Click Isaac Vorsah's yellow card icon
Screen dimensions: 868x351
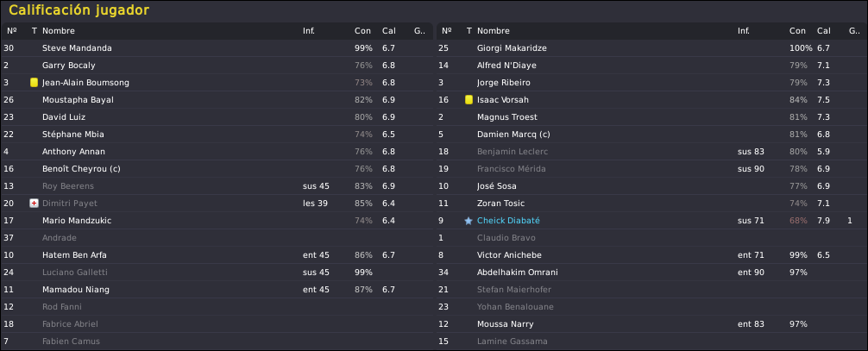469,100
